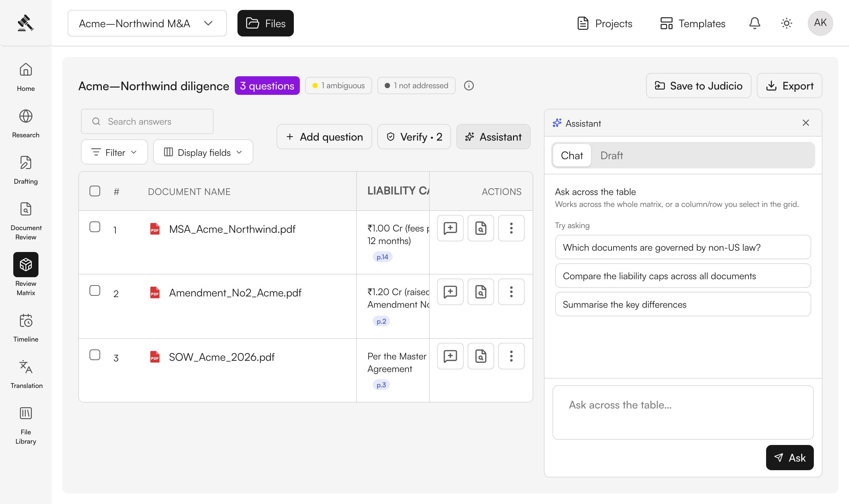
Task: Expand the Acme—Northwind M&A project dropdown
Action: pyautogui.click(x=147, y=23)
